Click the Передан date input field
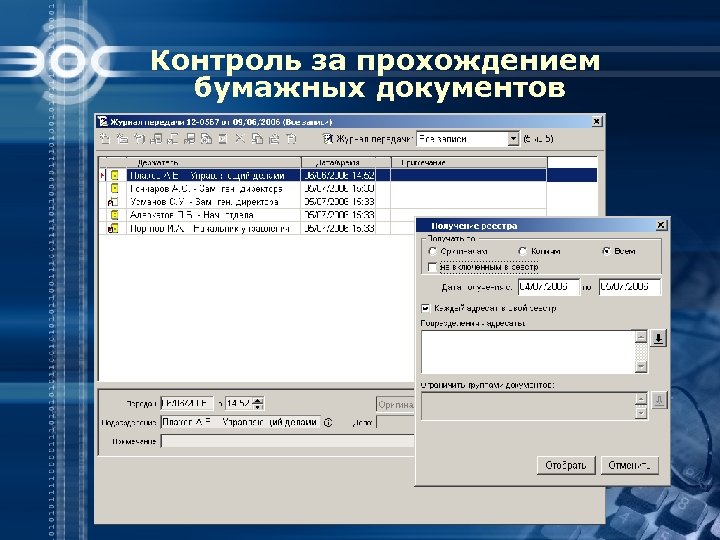This screenshot has height=540, width=720. click(187, 404)
